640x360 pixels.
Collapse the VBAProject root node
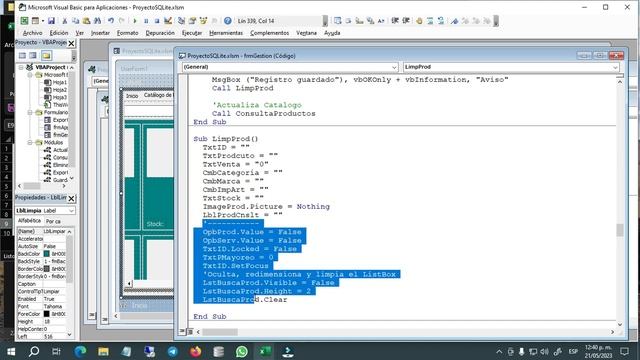[x=21, y=67]
